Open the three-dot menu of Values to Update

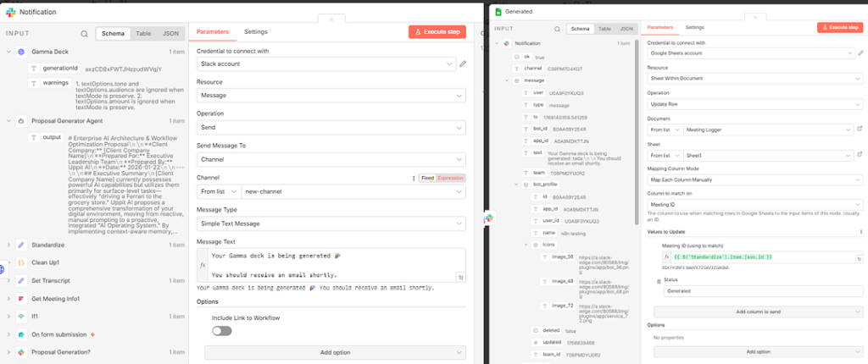point(860,232)
